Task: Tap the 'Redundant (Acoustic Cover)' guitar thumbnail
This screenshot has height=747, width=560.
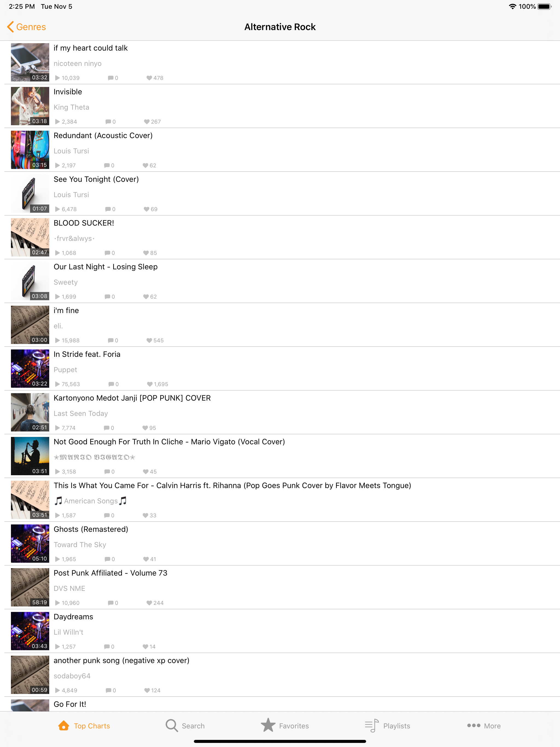Action: pos(30,150)
